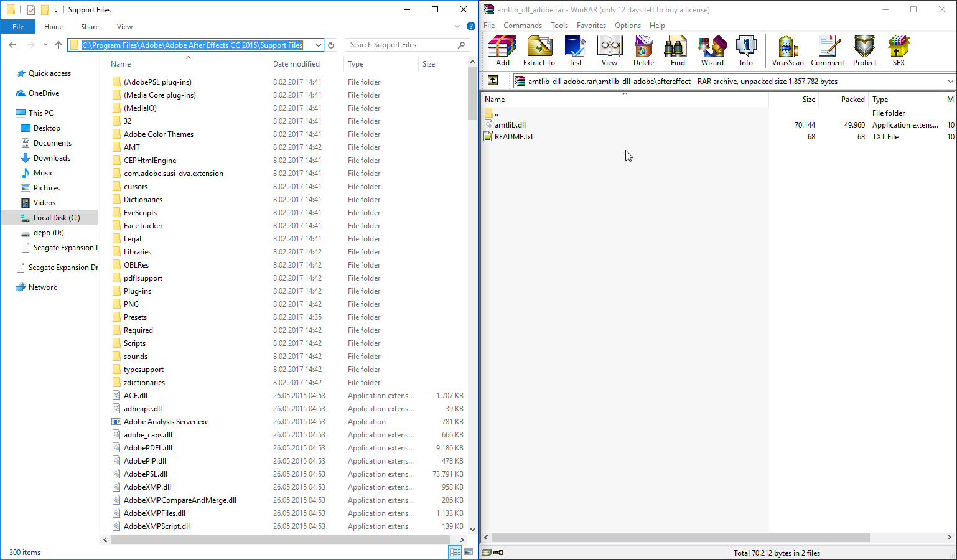957x560 pixels.
Task: Click the Explorer vertical scrollbar thumb
Action: pyautogui.click(x=472, y=93)
